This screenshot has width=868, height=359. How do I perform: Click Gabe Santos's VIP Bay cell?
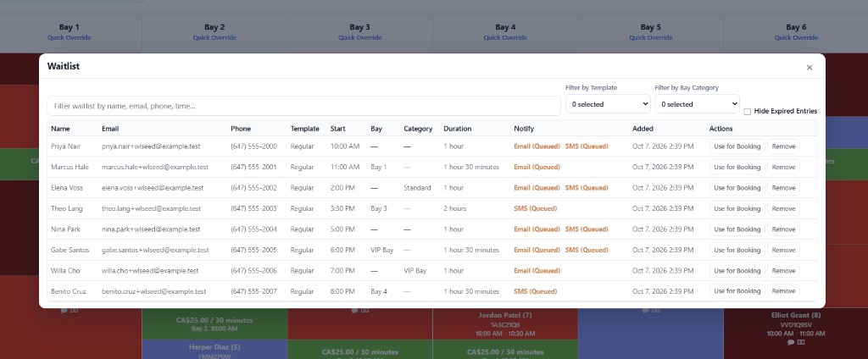click(x=382, y=250)
